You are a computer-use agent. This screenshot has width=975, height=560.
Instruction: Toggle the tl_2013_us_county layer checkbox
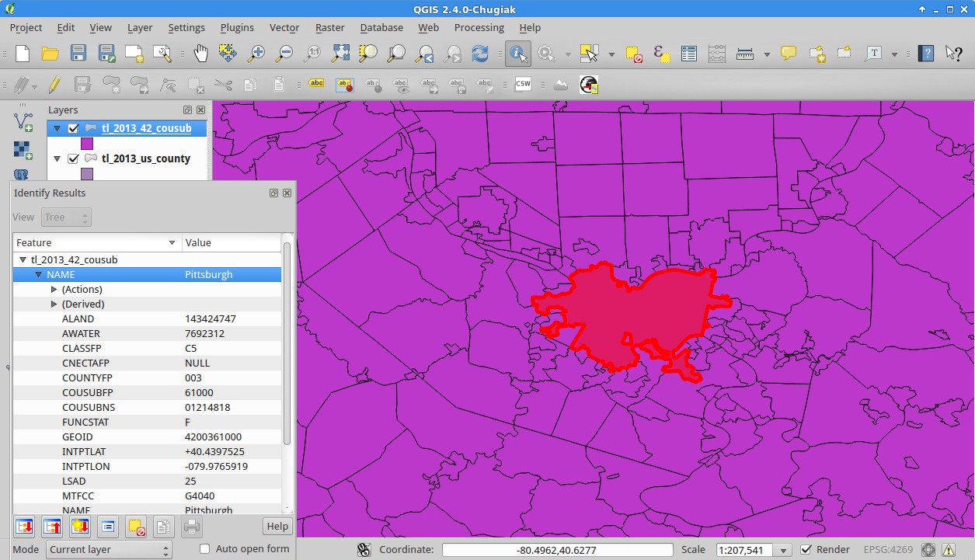[74, 158]
